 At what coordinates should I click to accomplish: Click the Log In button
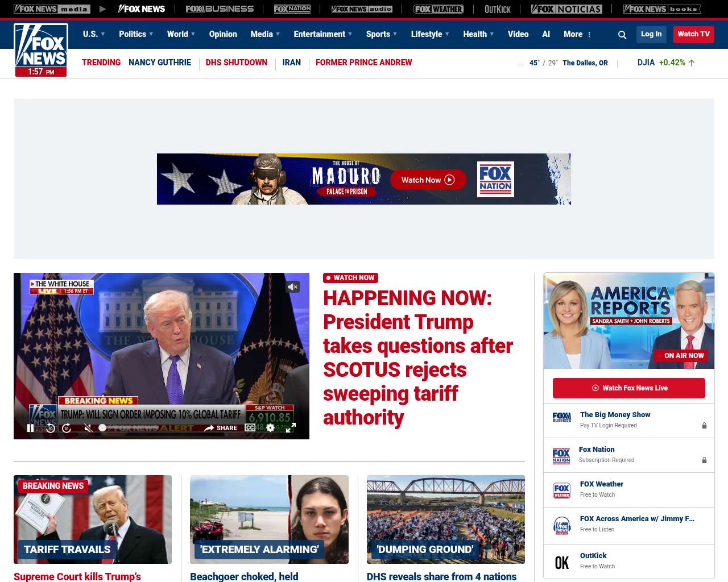651,34
